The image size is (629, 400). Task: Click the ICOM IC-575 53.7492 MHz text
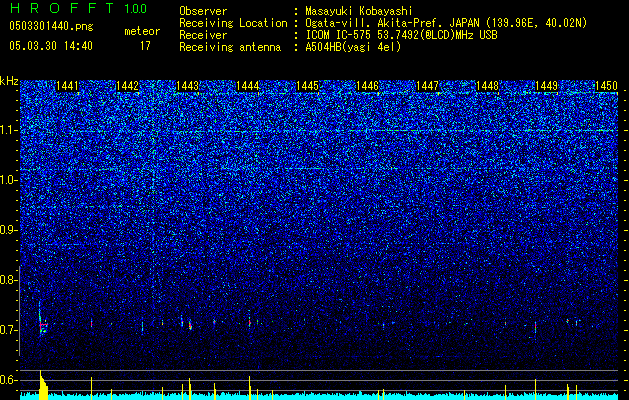(x=401, y=35)
